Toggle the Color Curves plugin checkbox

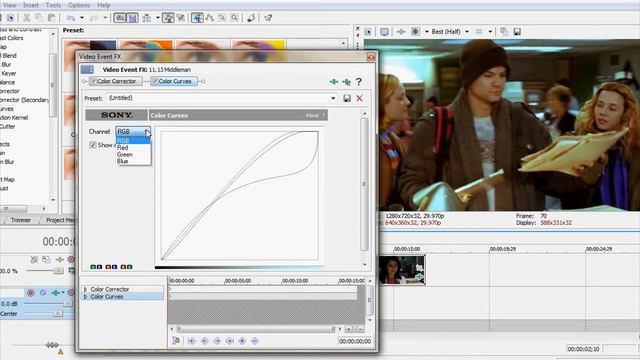tap(155, 81)
